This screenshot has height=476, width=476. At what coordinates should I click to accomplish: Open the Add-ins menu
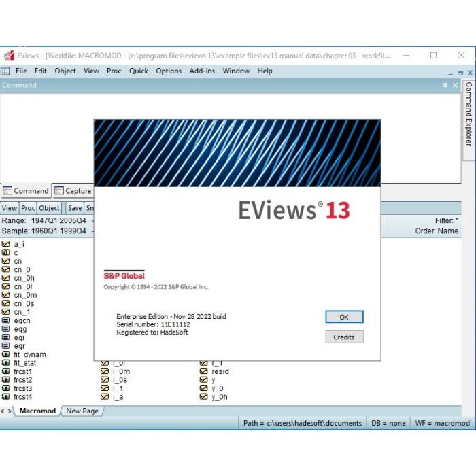(x=202, y=71)
